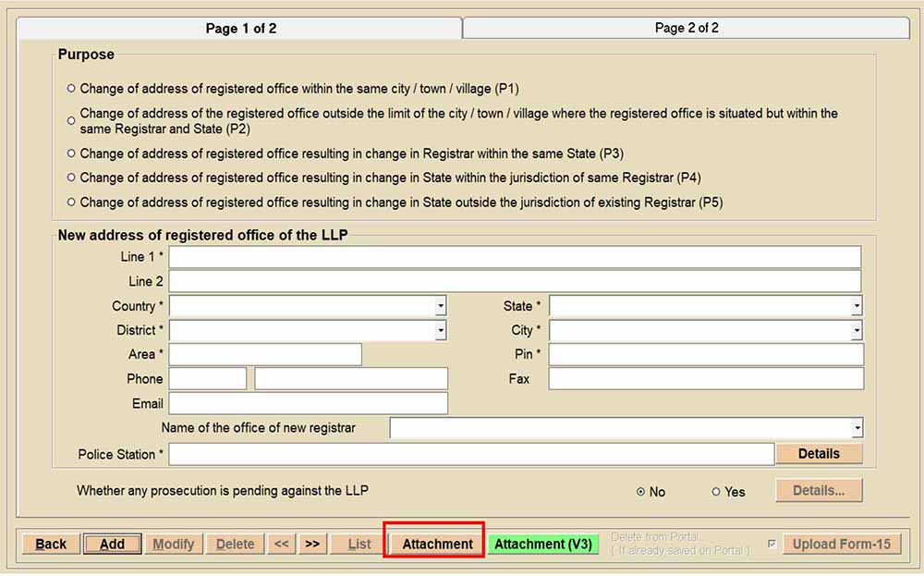
Task: Choose Yes for prosecution pending
Action: pos(716,492)
